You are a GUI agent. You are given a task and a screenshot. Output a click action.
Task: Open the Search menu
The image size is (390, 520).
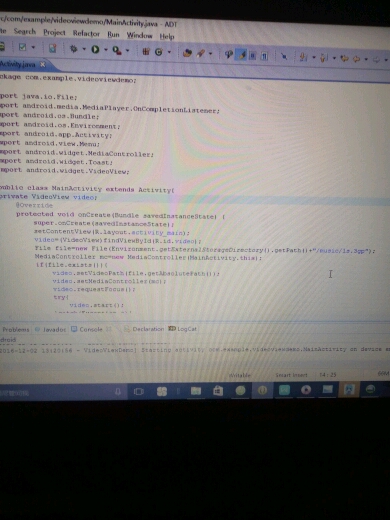[x=25, y=32]
